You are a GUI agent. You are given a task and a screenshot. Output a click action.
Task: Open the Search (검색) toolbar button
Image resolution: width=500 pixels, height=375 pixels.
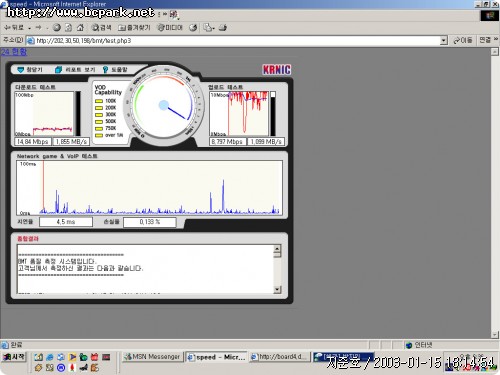(x=101, y=28)
